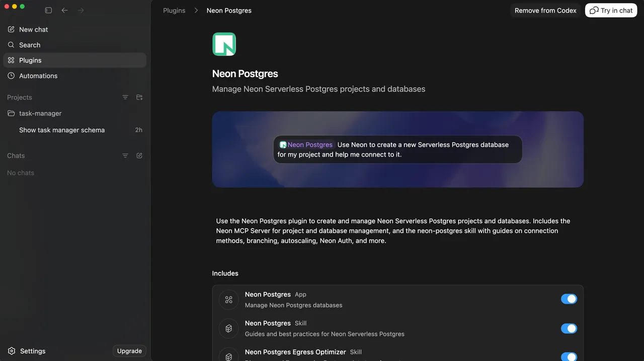Toggle the Neon Postgres Egress Optimizer skill
Image resolution: width=644 pixels, height=361 pixels.
pyautogui.click(x=569, y=356)
